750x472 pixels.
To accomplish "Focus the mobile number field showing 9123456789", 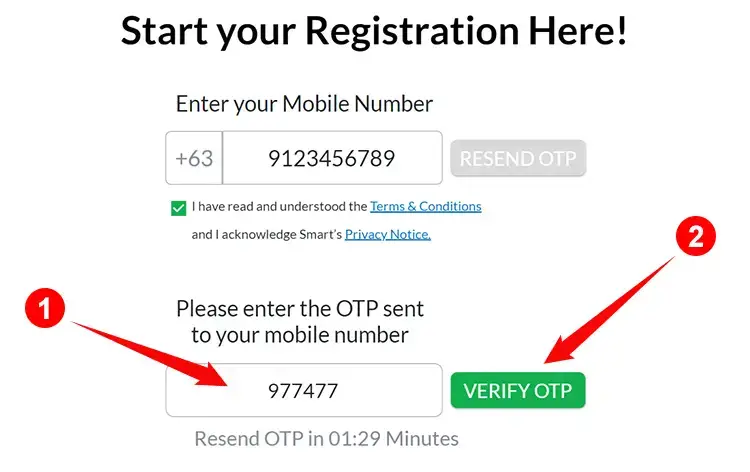I will tap(332, 158).
